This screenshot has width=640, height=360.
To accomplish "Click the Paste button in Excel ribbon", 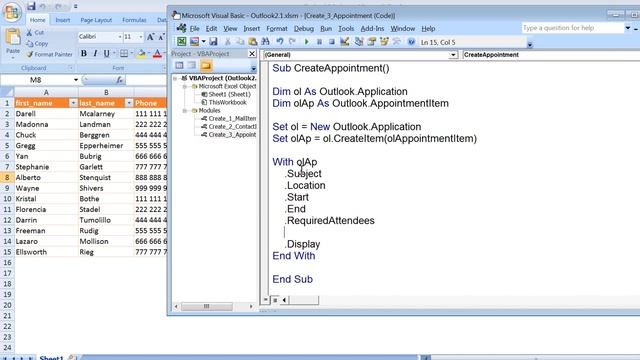I will [x=13, y=42].
